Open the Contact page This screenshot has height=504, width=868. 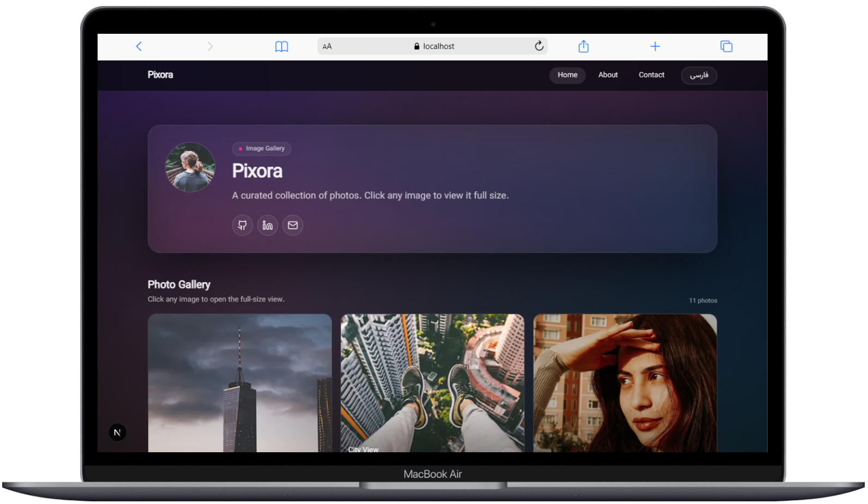coord(652,75)
